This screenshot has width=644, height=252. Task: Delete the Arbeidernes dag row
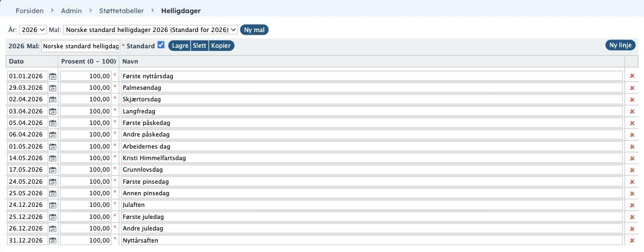pos(632,146)
